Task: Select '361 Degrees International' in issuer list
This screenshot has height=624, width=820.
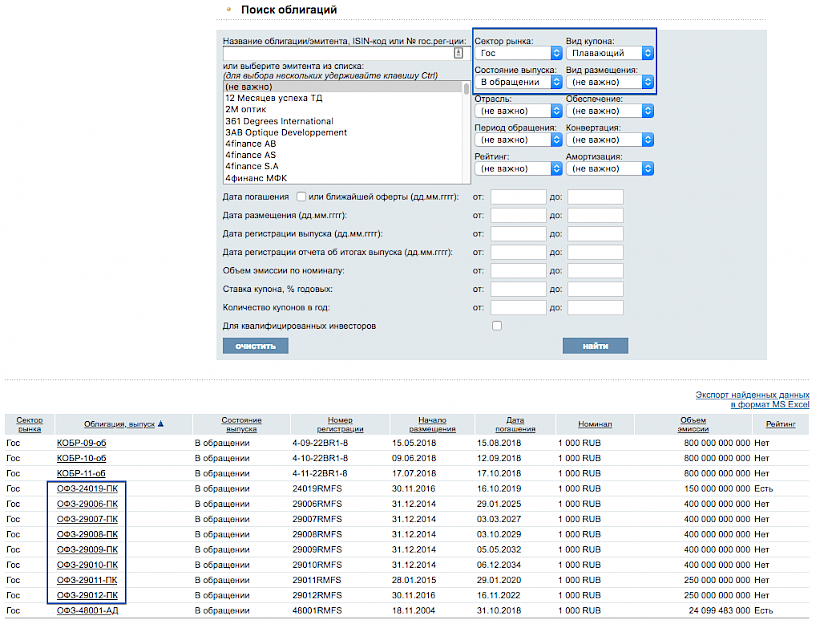Action: click(x=343, y=121)
